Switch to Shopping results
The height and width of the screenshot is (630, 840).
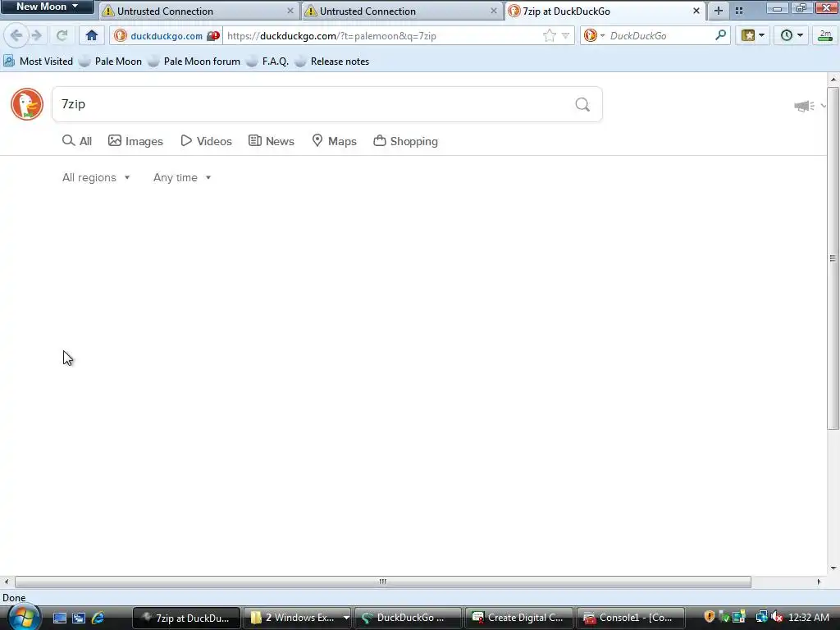click(x=405, y=141)
